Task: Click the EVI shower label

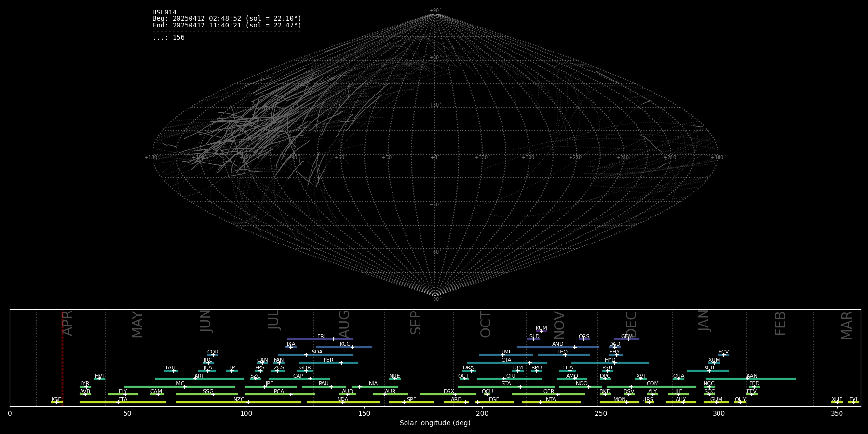Action: pos(853,400)
